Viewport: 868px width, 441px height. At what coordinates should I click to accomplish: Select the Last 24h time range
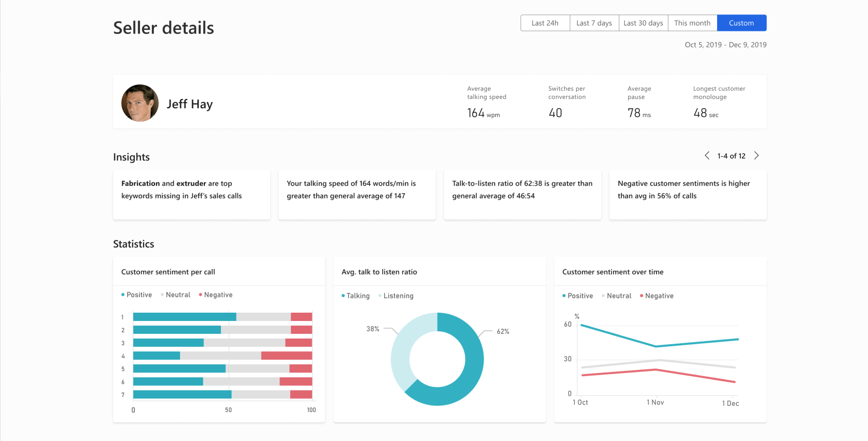pos(545,23)
